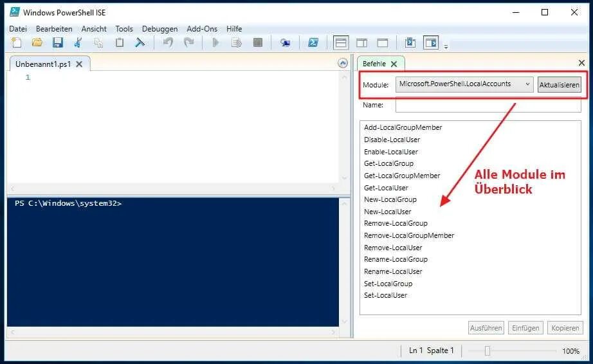Image resolution: width=593 pixels, height=364 pixels.
Task: Click the zoom slider thumb
Action: pos(488,350)
